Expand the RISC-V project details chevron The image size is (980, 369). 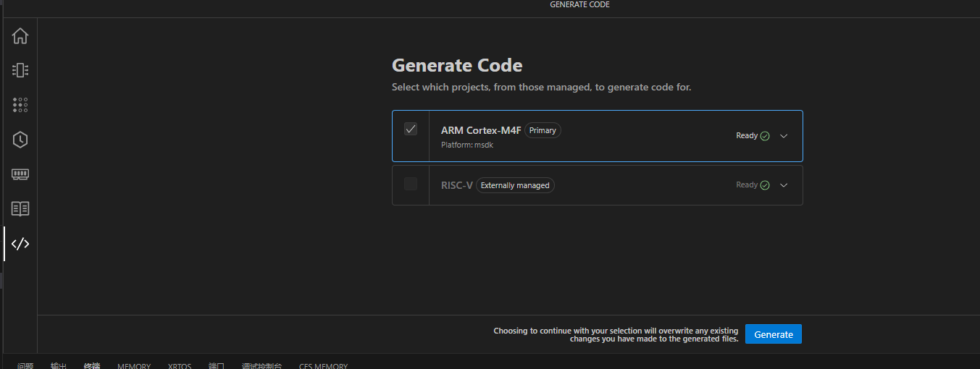pos(784,185)
